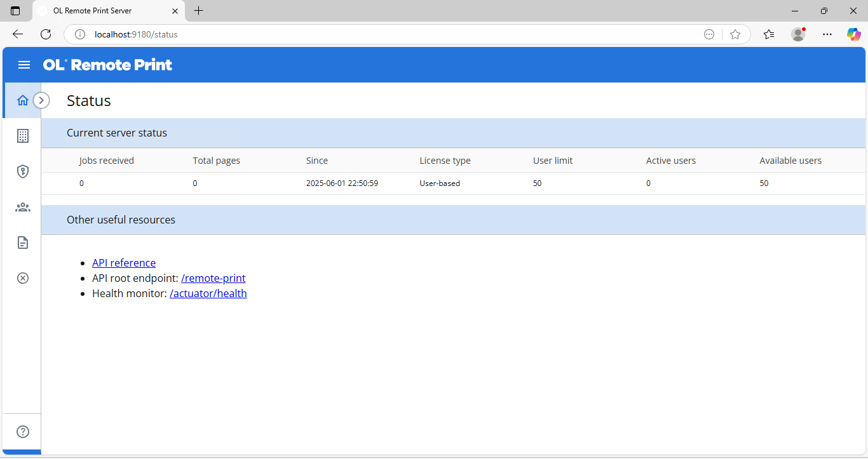
Task: Click the home icon in sidebar
Action: click(x=23, y=100)
